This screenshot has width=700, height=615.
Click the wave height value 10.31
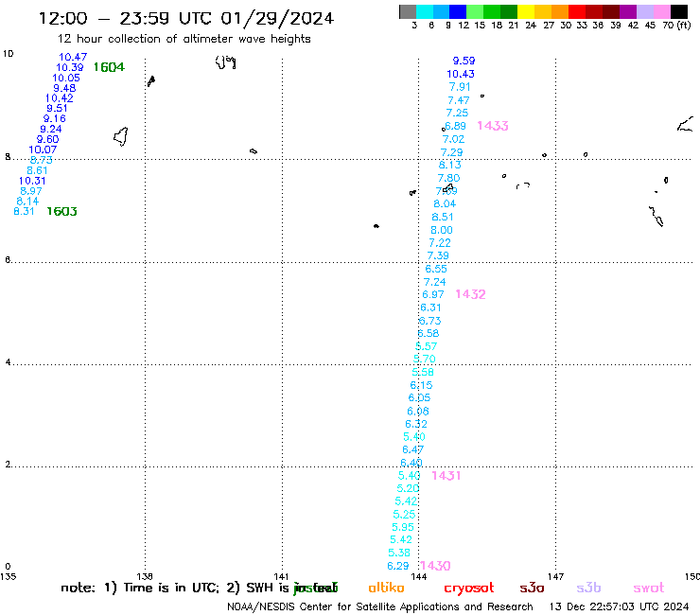tap(32, 181)
